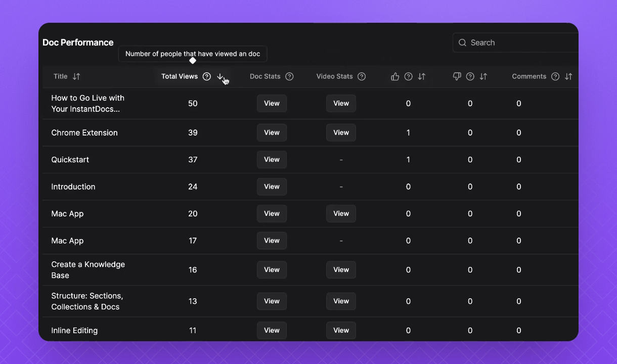Screen dimensions: 617x364
Task: Sort by thumbs up count arrows
Action: click(x=422, y=76)
